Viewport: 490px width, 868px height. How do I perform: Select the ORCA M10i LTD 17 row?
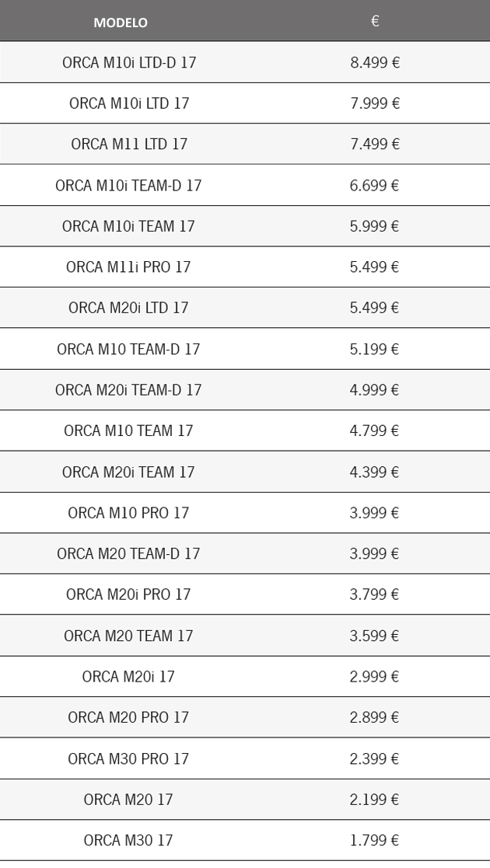click(x=245, y=103)
